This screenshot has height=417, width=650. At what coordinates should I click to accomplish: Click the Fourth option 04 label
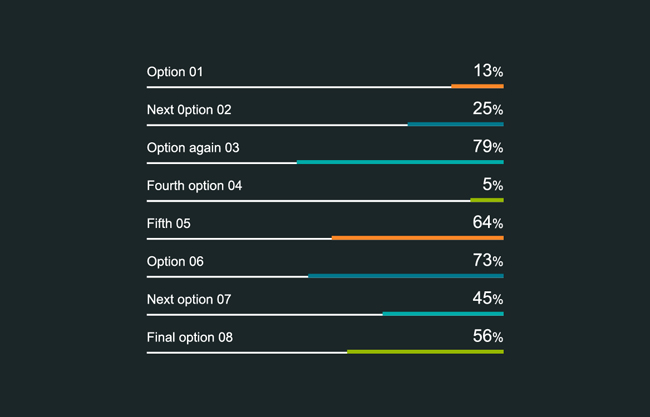tap(194, 186)
